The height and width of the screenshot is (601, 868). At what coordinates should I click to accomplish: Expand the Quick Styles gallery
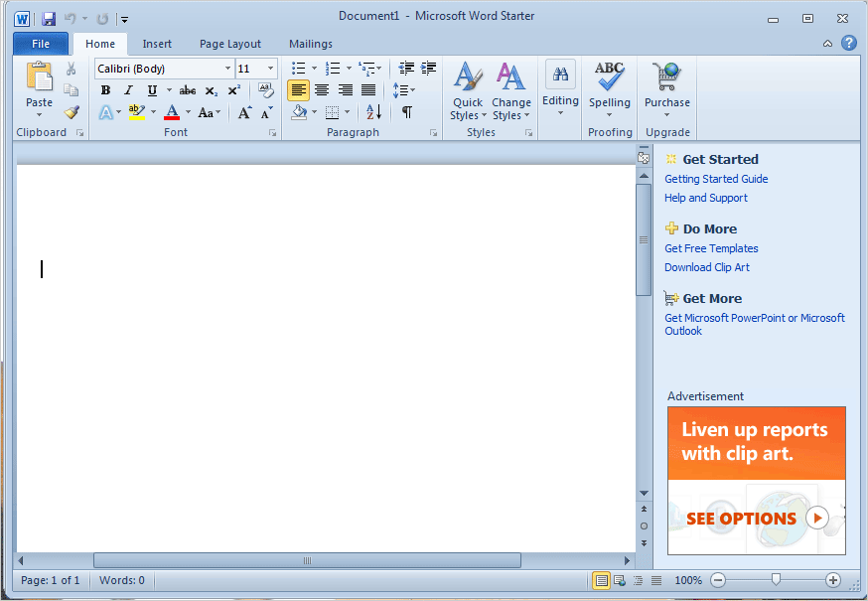point(468,90)
